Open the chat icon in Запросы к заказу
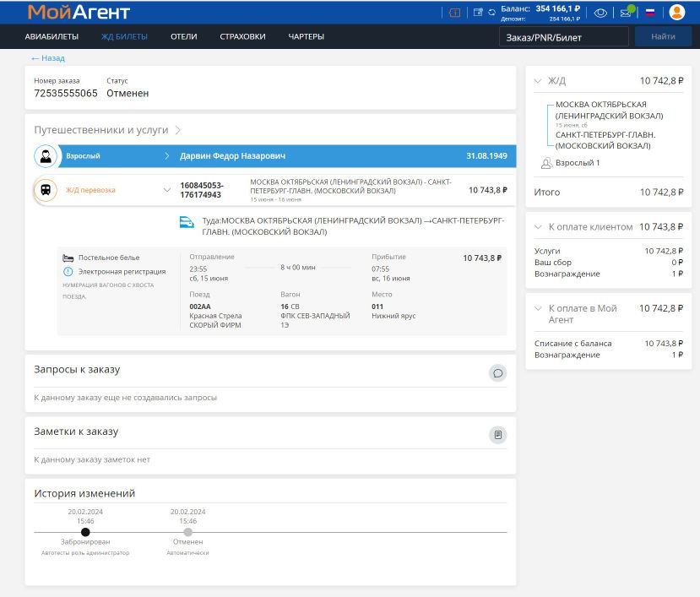This screenshot has width=700, height=597. coord(498,372)
